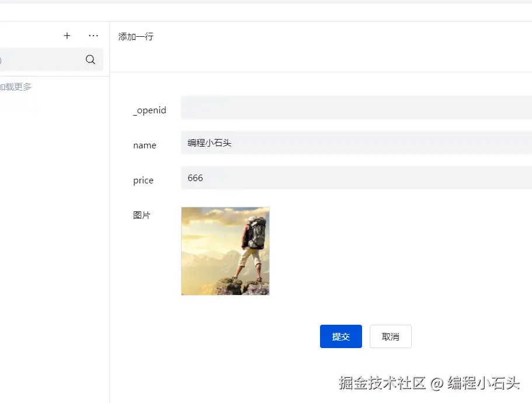Viewport: 532px width, 403px height.
Task: Click the _openid field label
Action: [149, 110]
